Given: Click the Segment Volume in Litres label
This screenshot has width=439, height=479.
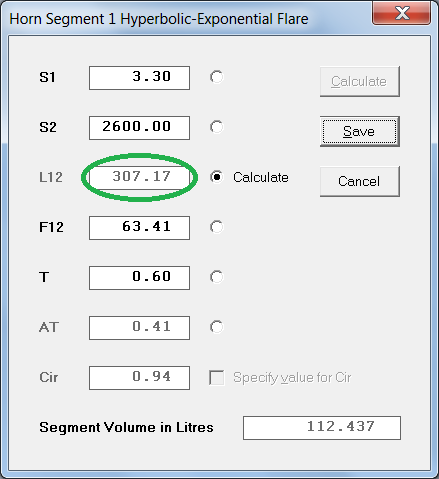Looking at the screenshot, I should click(126, 427).
